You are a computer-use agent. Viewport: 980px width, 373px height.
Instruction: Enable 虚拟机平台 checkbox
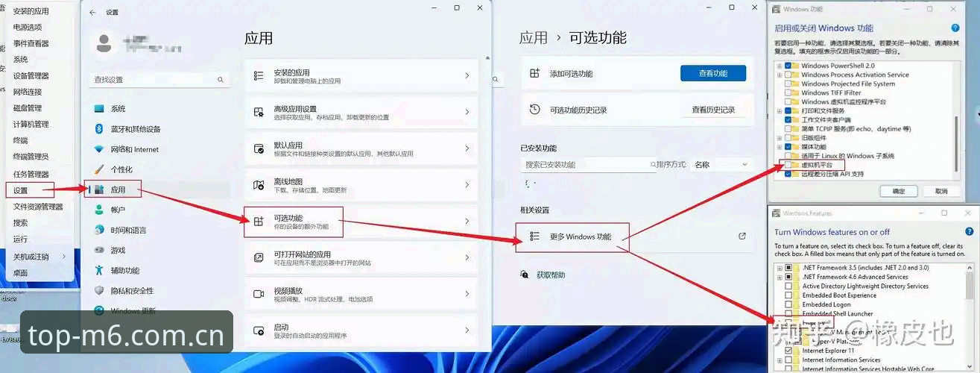[x=788, y=164]
